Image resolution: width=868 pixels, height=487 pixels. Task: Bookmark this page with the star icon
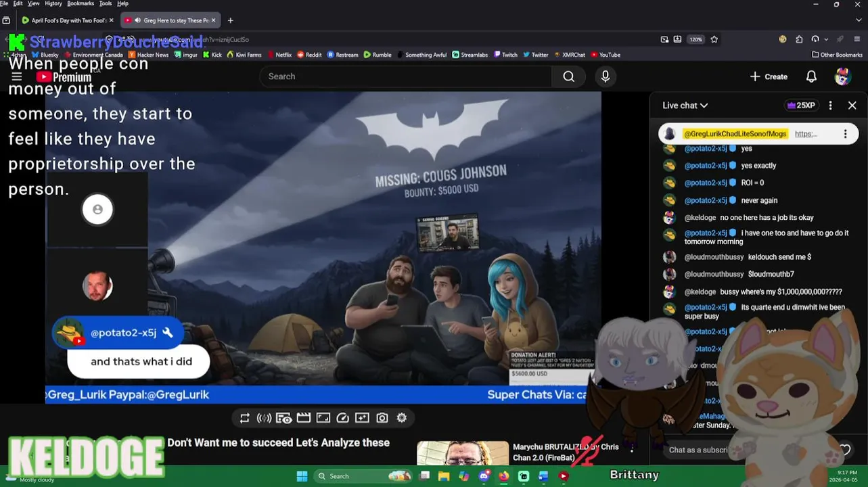pyautogui.click(x=714, y=39)
